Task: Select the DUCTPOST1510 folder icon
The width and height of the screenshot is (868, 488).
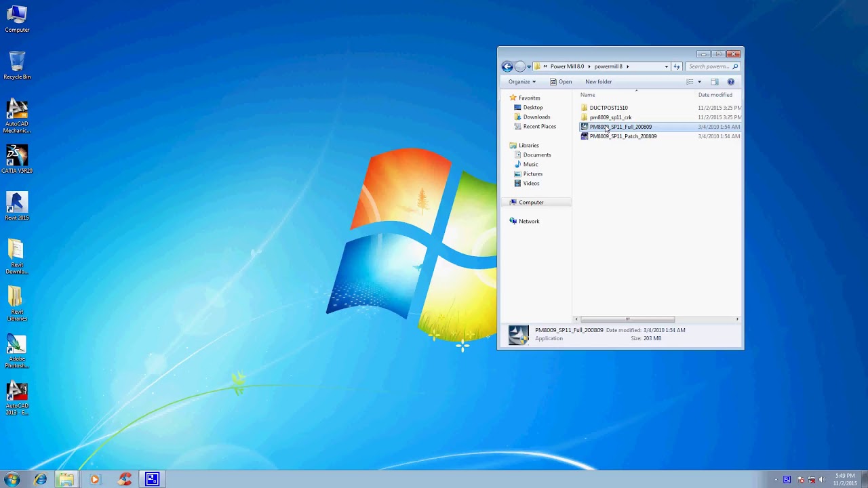Action: pos(585,108)
